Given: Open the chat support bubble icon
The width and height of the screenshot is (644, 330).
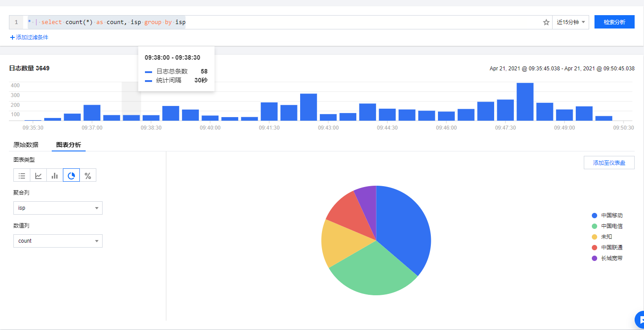Looking at the screenshot, I should (640, 319).
